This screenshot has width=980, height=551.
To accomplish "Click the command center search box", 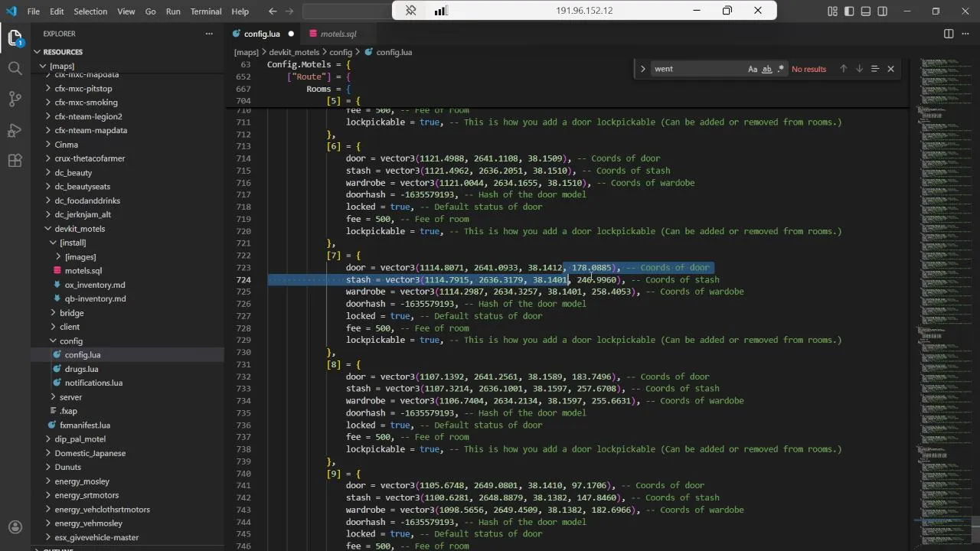I will [x=346, y=11].
